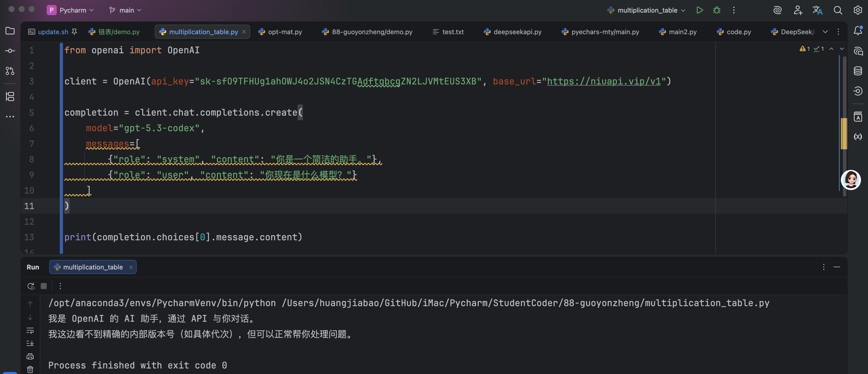
Task: Start debugging with the bug icon
Action: coord(717,10)
